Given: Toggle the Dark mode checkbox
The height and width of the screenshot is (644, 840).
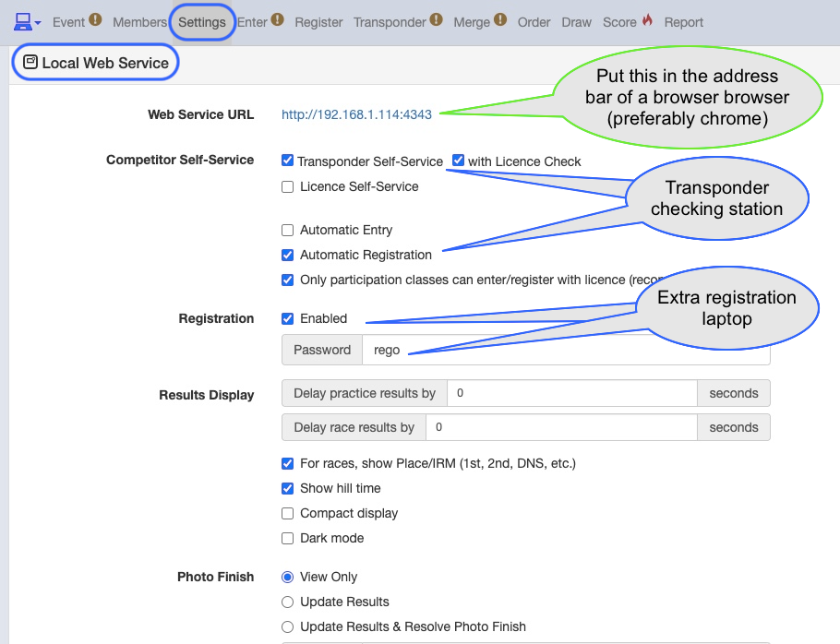Looking at the screenshot, I should tap(288, 539).
